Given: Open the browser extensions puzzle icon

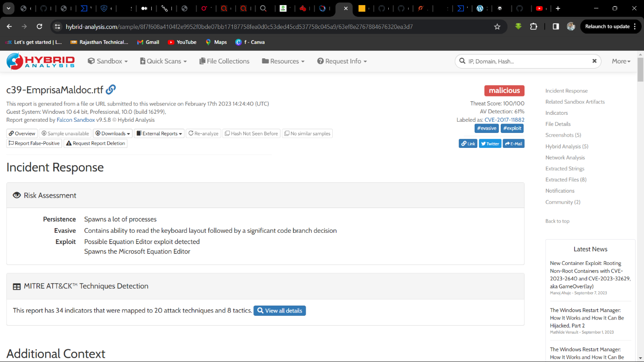Looking at the screenshot, I should [533, 27].
